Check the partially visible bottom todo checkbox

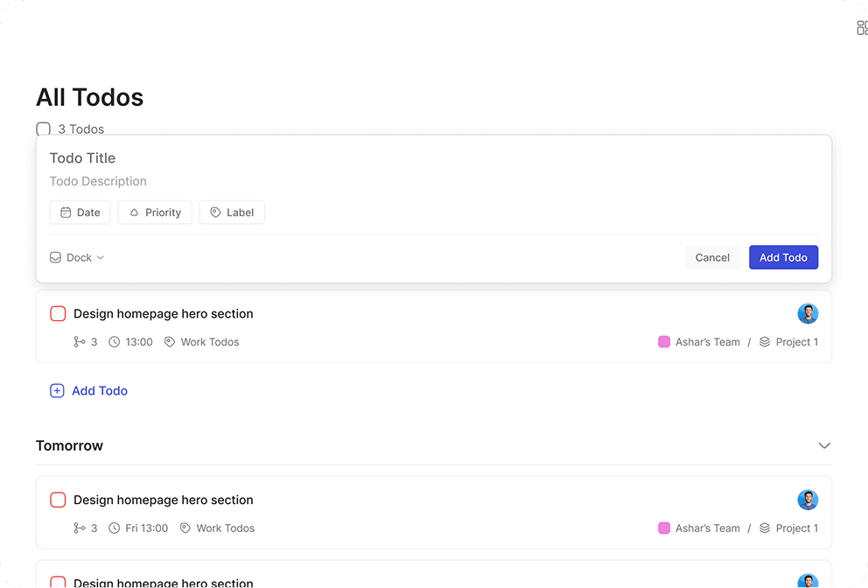tap(58, 582)
